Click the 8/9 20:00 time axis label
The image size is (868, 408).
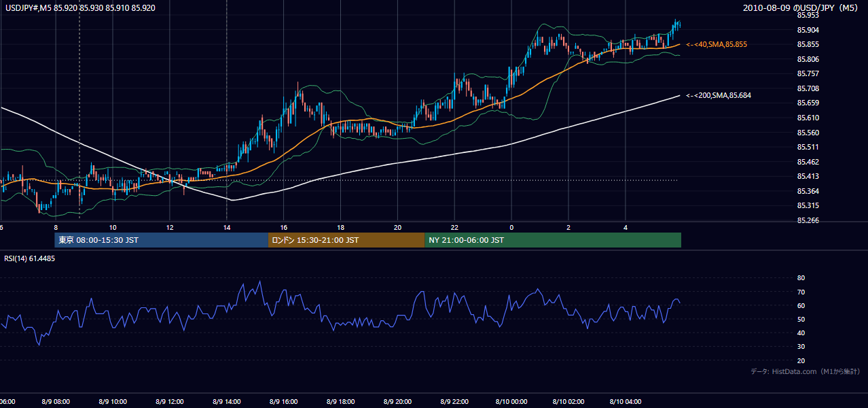(399, 401)
